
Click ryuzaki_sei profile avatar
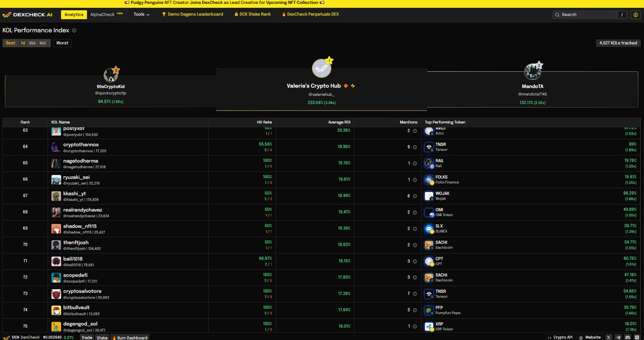pyautogui.click(x=56, y=180)
